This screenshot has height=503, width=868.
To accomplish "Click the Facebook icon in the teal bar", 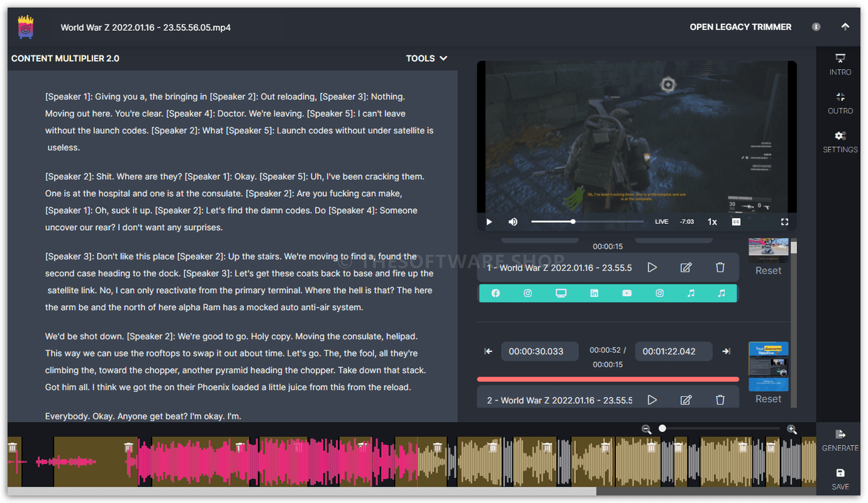I will 496,294.
